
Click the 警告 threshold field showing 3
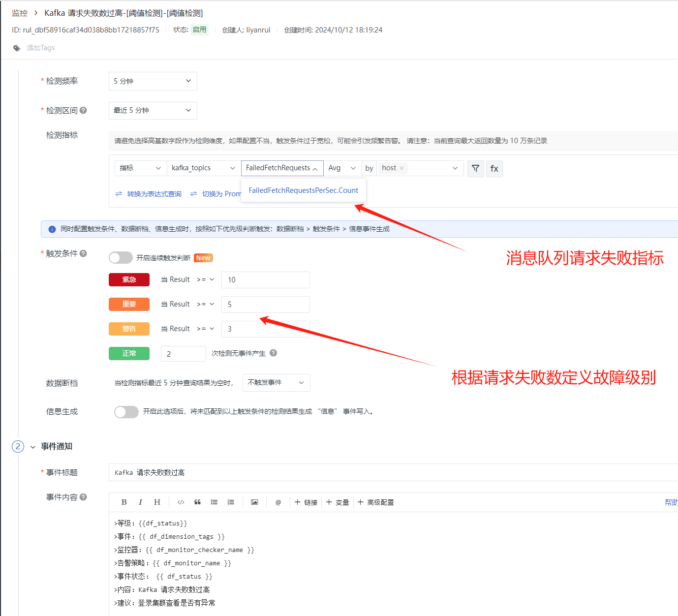coord(266,329)
